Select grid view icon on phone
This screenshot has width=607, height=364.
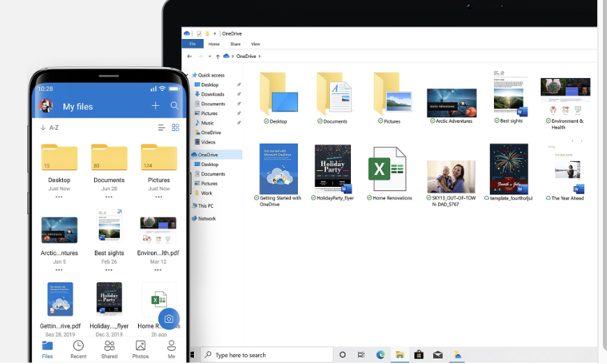175,128
